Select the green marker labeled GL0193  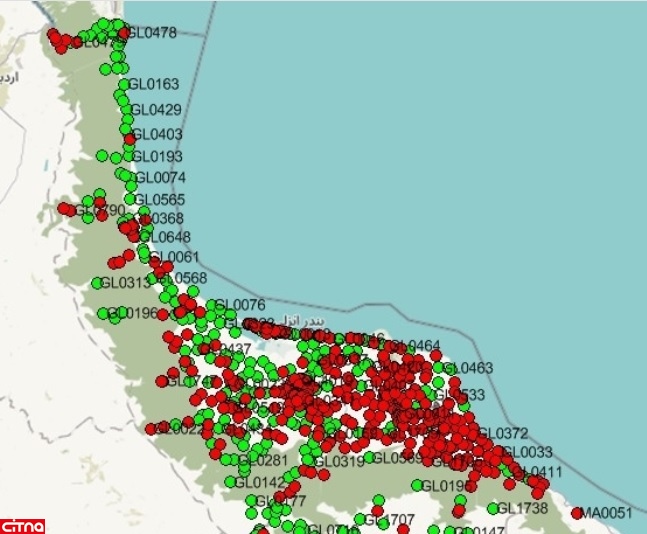click(x=128, y=156)
